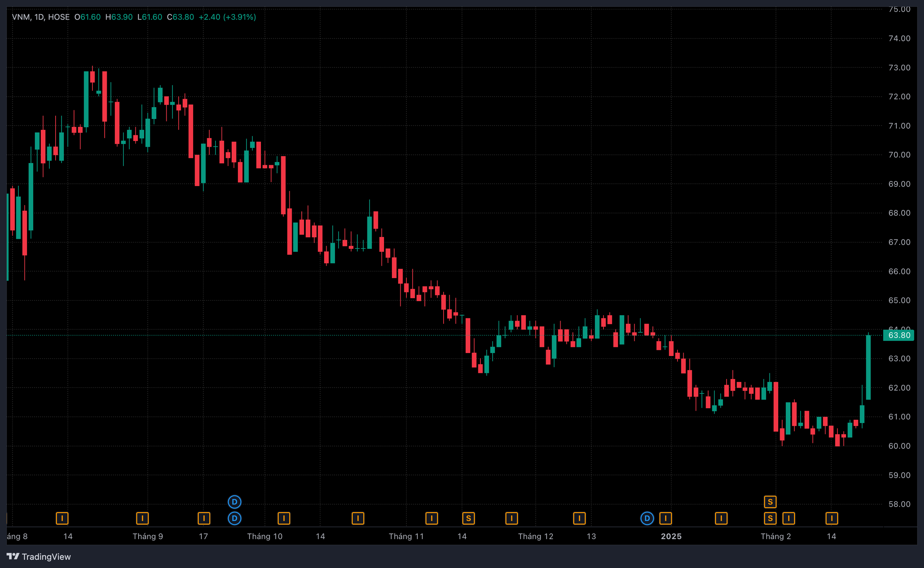Open the I marker between Tháng 11 and mid-November
The height and width of the screenshot is (568, 924).
[x=432, y=519]
